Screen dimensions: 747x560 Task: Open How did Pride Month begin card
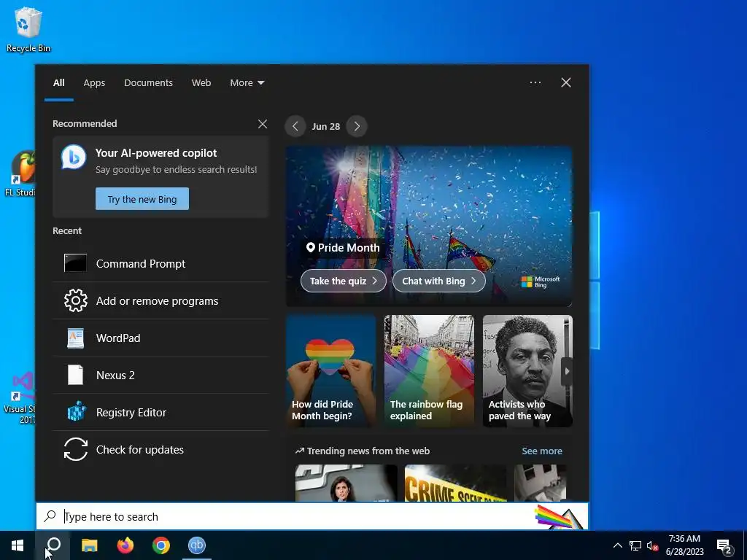[x=330, y=371]
